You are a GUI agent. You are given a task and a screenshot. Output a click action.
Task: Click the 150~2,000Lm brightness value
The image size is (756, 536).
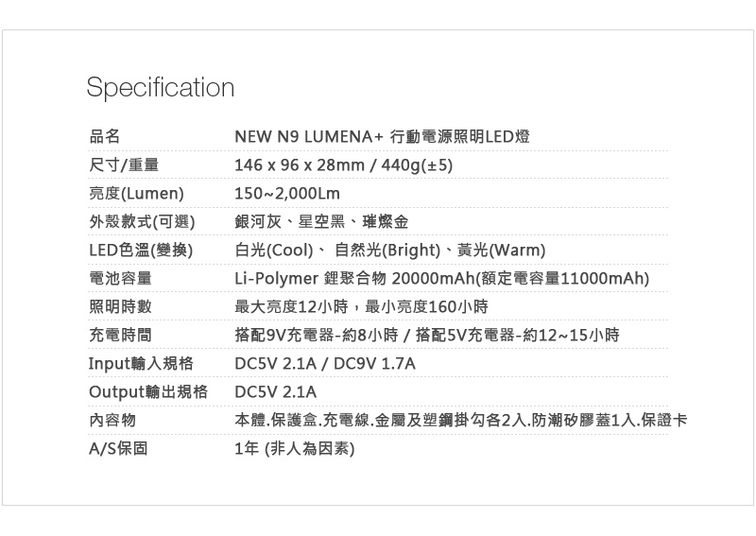(286, 195)
